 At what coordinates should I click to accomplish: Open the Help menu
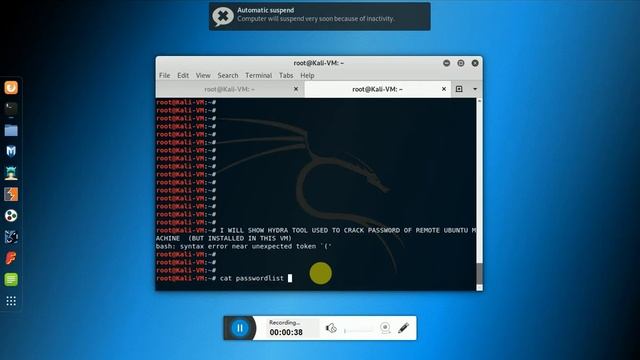(307, 76)
